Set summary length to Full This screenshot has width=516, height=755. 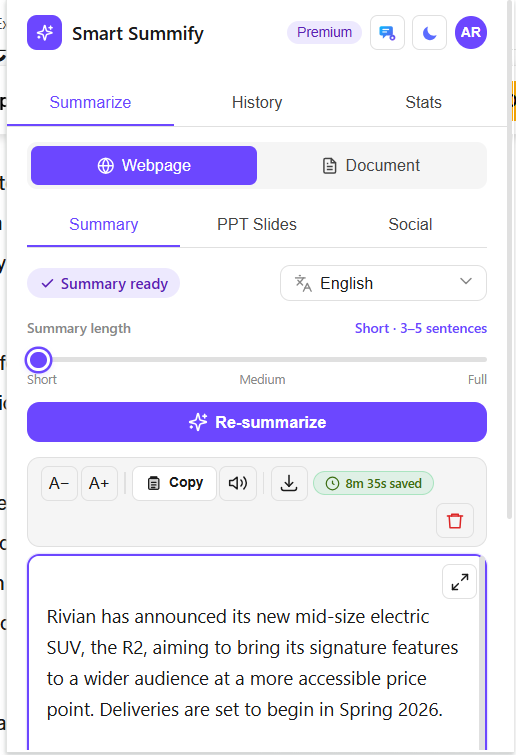pos(477,380)
